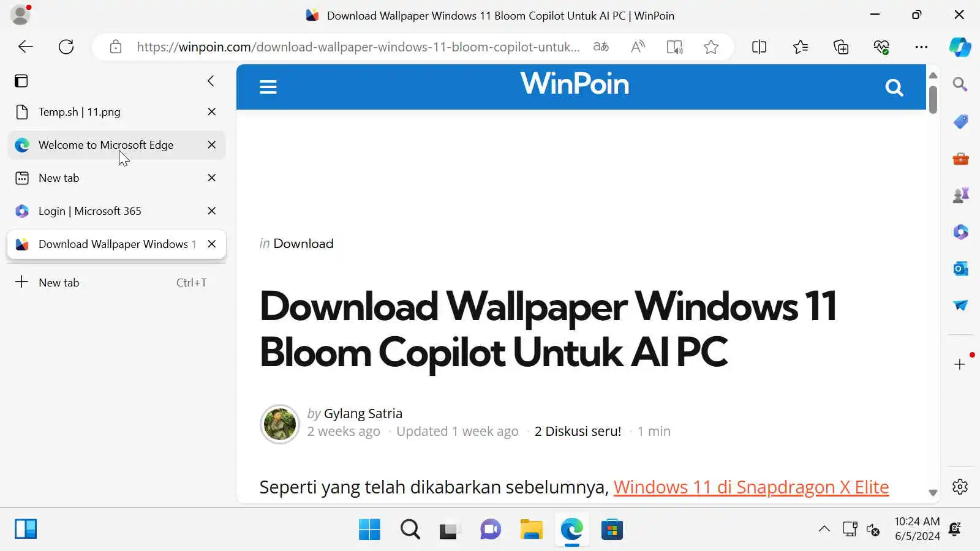
Task: Click the address bar URL
Action: (358, 47)
